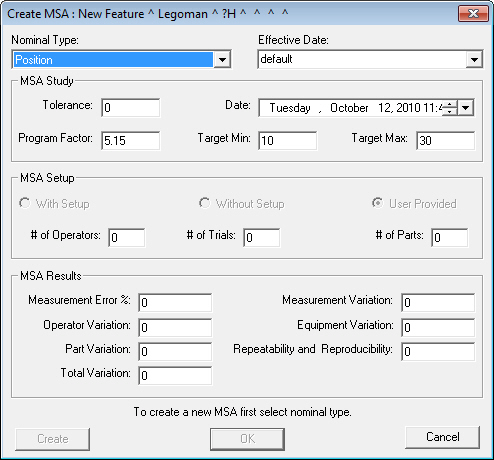Select the Without Setup radio button

click(x=204, y=203)
